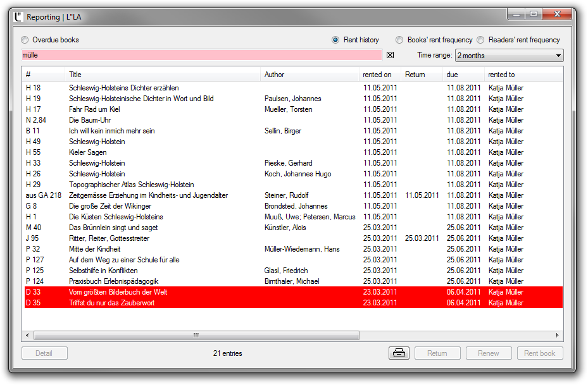Select the Rent history radio option
Image resolution: width=588 pixels, height=385 pixels.
[336, 40]
